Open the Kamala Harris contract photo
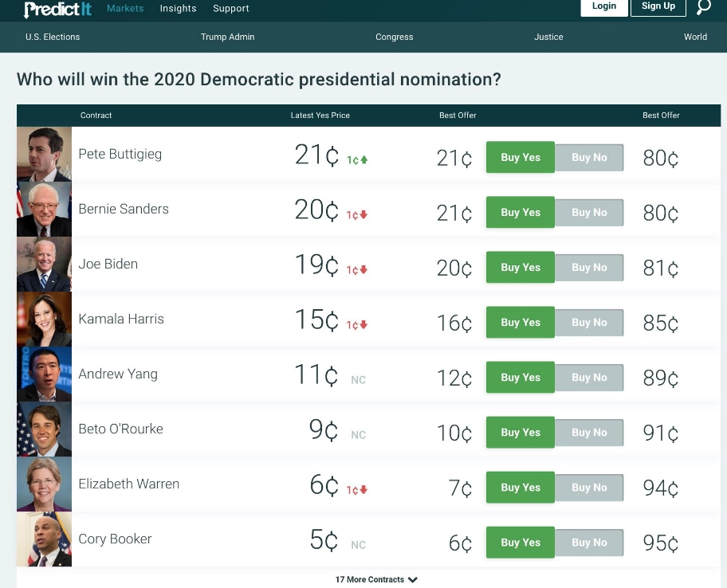 point(44,319)
